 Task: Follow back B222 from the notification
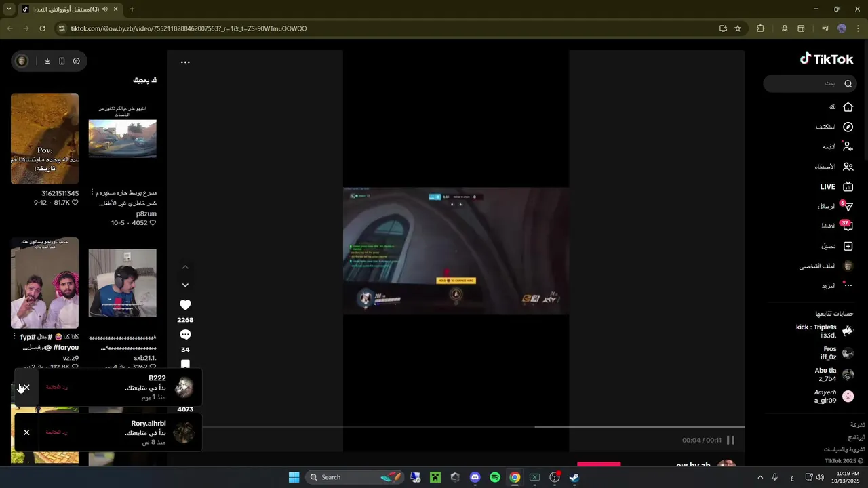click(57, 387)
